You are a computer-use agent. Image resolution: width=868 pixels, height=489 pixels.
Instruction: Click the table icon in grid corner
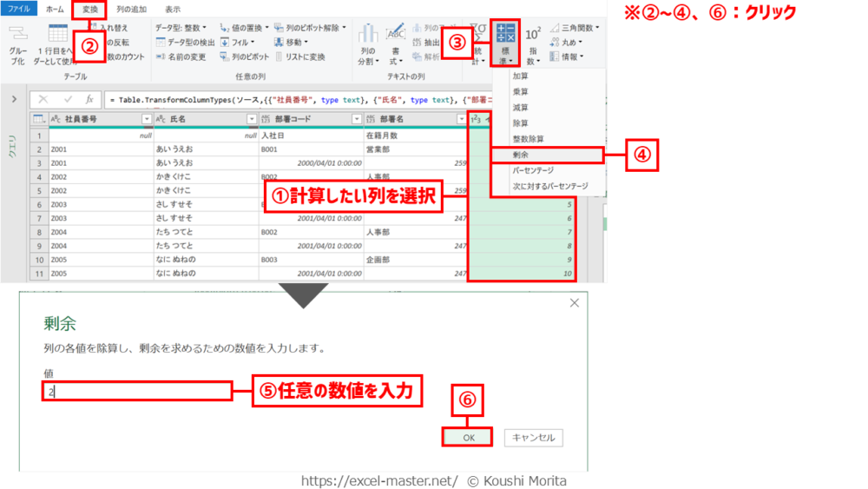39,119
